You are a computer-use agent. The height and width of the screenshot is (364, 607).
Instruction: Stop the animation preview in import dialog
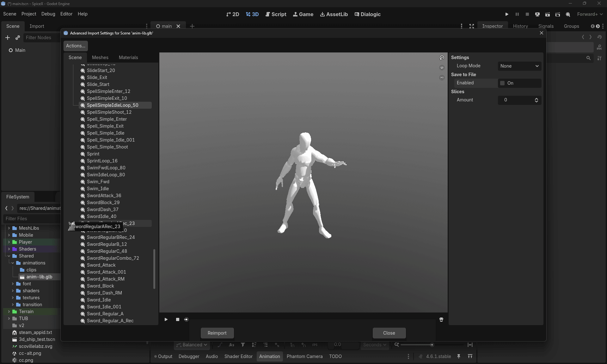coord(178,319)
